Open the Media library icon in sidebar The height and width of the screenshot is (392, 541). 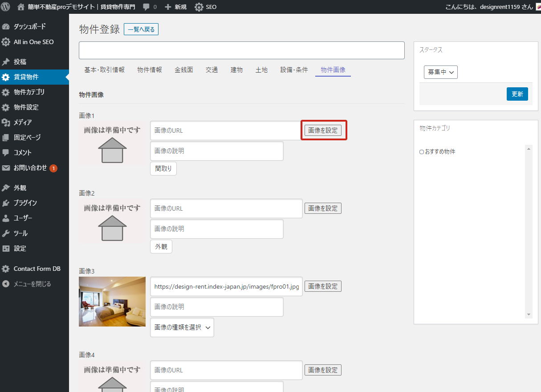tap(6, 122)
